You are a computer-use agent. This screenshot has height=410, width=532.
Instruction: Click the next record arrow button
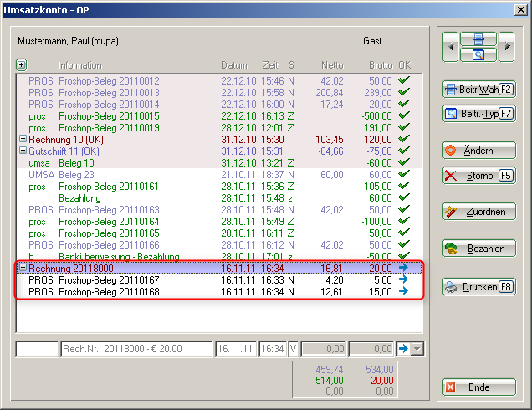(506, 47)
